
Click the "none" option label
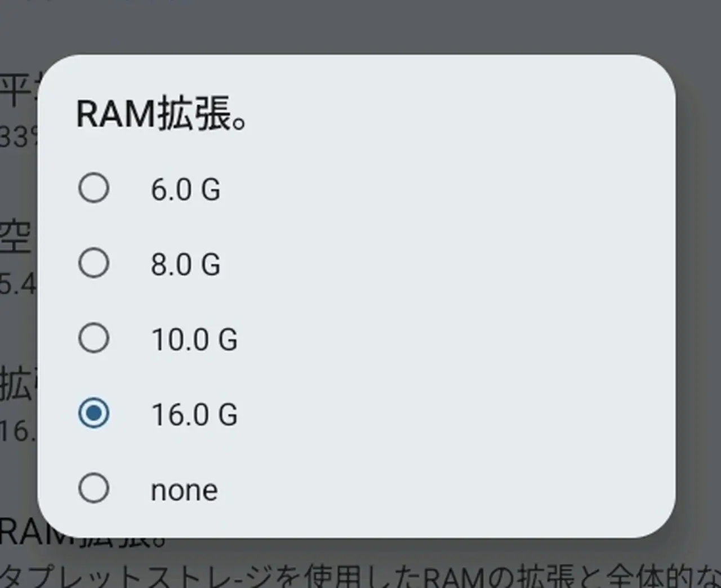(x=184, y=490)
